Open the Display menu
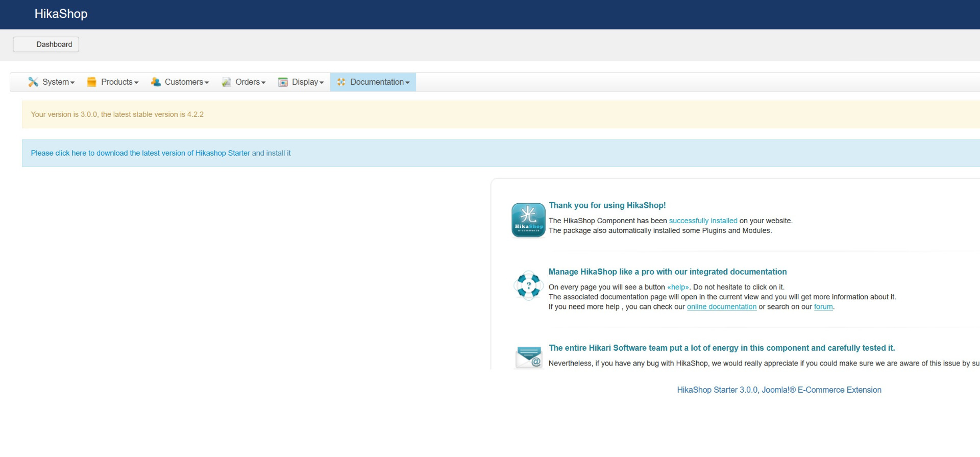The height and width of the screenshot is (457, 980). coord(301,82)
